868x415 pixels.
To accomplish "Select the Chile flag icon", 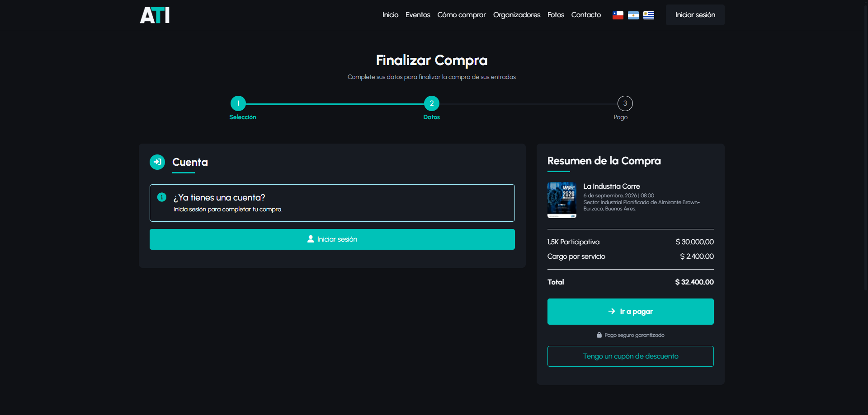I will point(618,15).
